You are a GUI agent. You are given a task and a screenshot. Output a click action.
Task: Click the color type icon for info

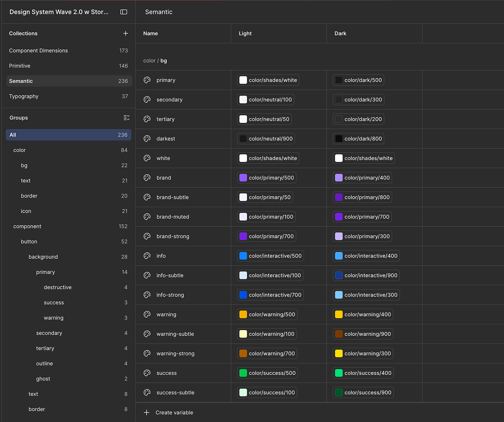(147, 256)
